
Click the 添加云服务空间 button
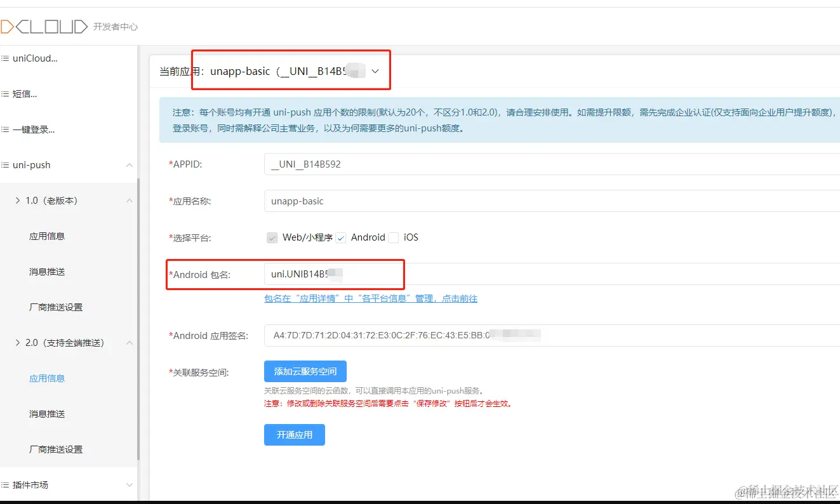(x=305, y=371)
